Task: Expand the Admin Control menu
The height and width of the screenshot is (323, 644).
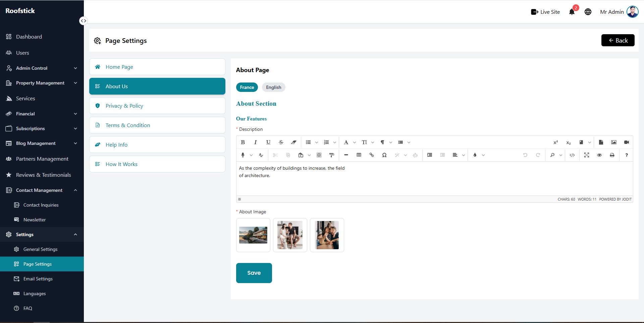Action: tap(42, 68)
